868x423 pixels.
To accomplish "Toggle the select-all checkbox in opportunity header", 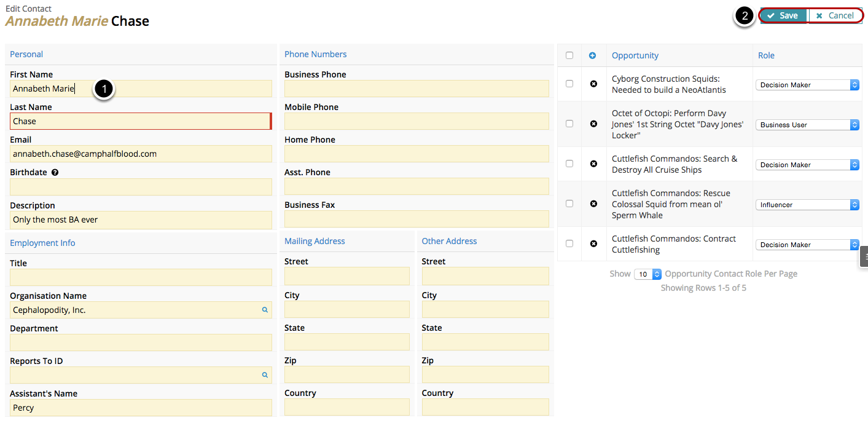I will coord(569,55).
